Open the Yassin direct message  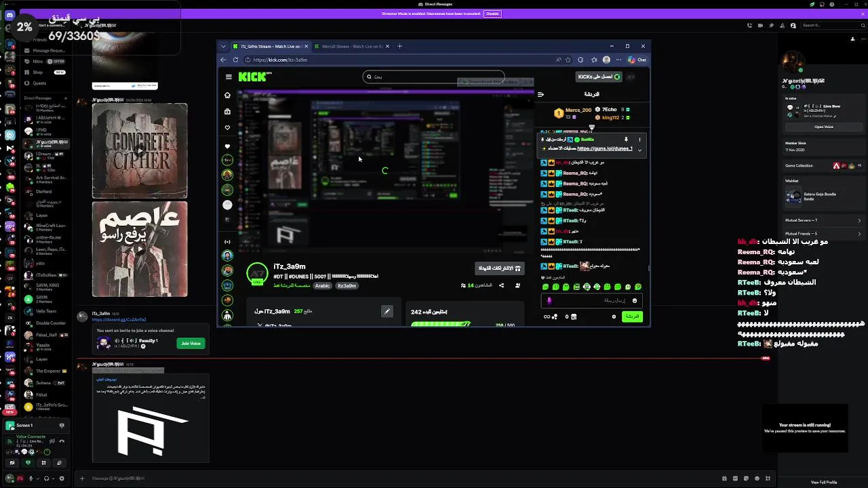(x=45, y=347)
